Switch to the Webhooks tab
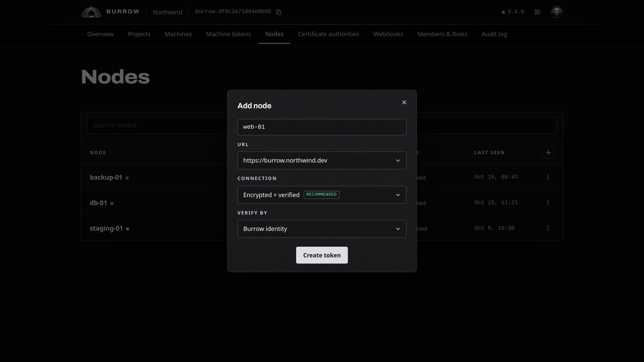 (388, 34)
